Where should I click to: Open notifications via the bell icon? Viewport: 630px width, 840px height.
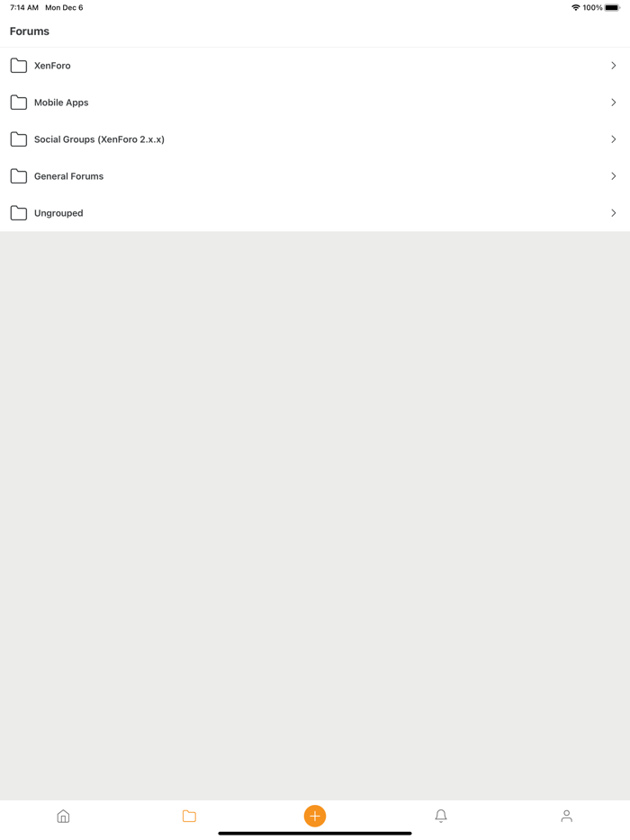click(441, 816)
